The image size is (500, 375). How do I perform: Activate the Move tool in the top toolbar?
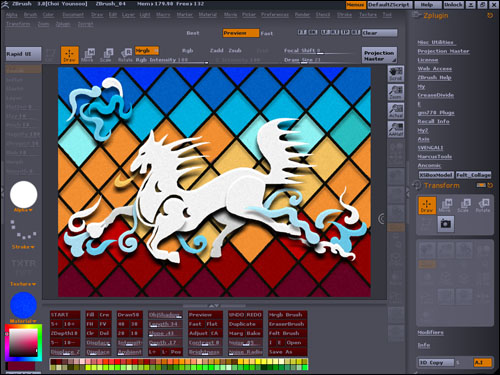[x=88, y=55]
